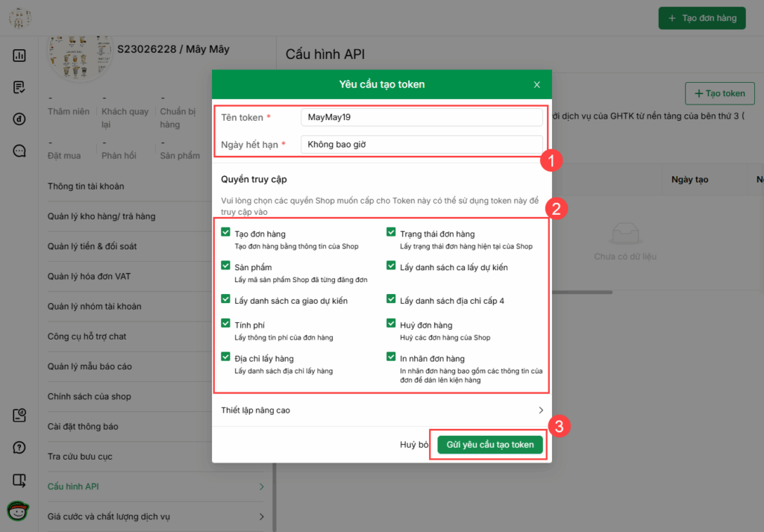Click the dashboard chart icon in left sidebar
Image resolution: width=764 pixels, height=532 pixels.
(x=19, y=55)
